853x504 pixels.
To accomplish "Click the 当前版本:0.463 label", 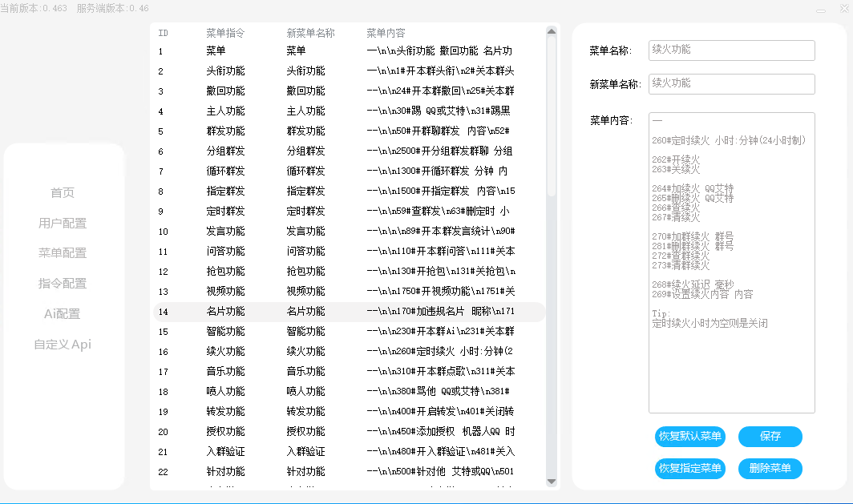I will [34, 9].
